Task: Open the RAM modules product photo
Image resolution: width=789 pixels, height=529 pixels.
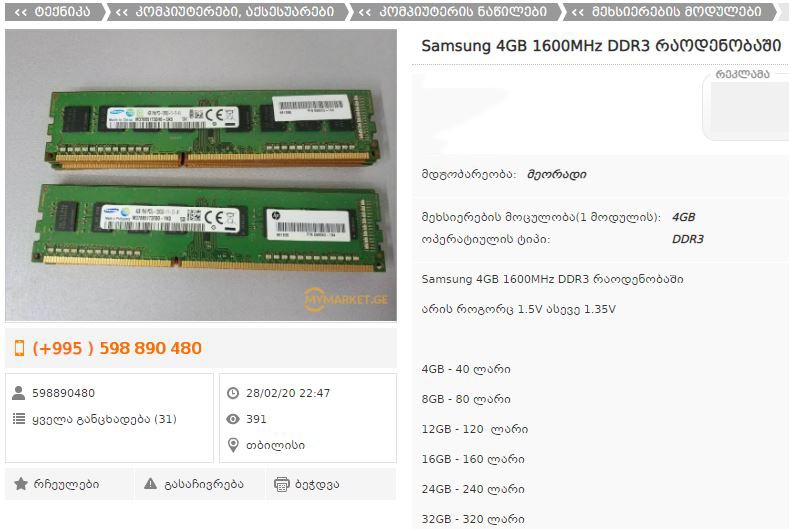Action: click(201, 175)
